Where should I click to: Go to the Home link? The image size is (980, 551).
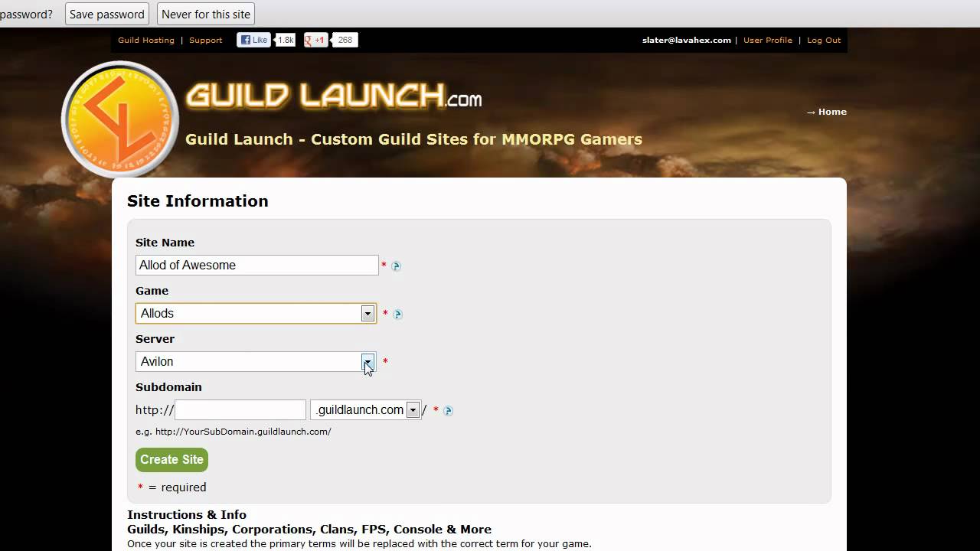832,112
